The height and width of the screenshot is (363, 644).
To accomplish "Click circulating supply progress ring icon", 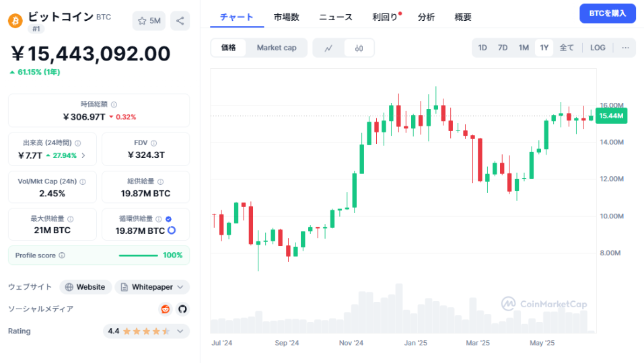I will coord(172,231).
